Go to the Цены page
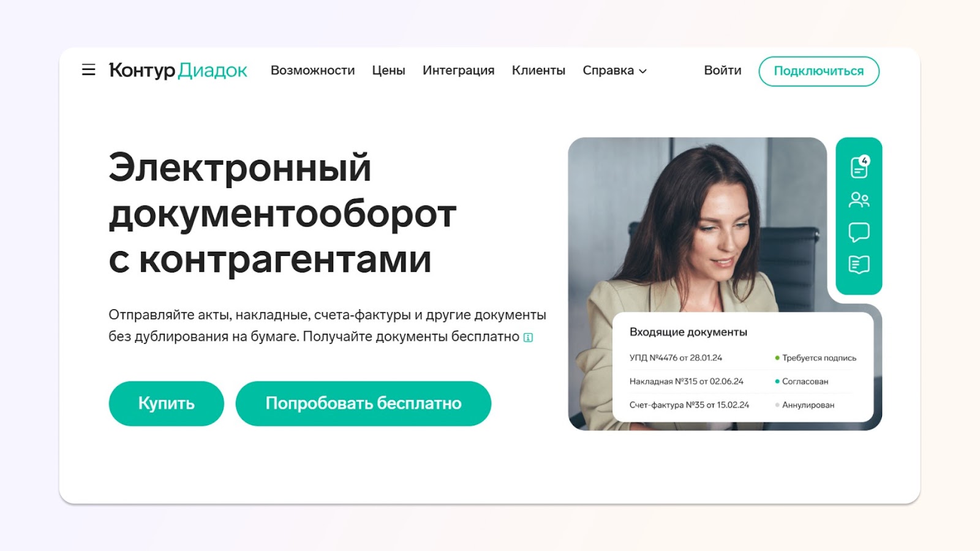Screen dimensions: 980x551 coord(388,70)
